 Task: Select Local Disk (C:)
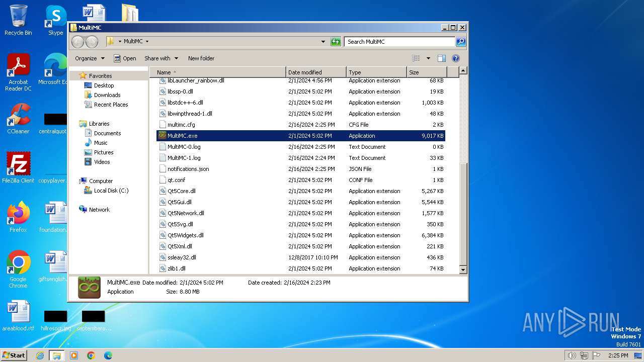pos(111,191)
